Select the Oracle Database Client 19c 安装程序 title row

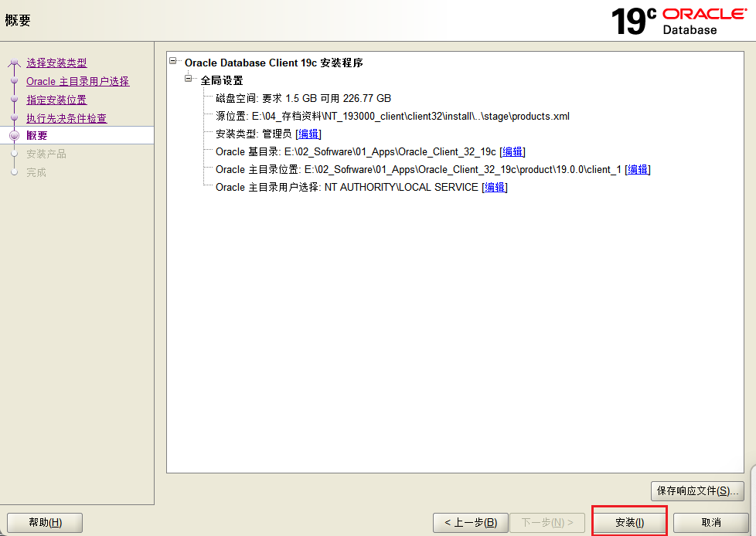[x=274, y=63]
